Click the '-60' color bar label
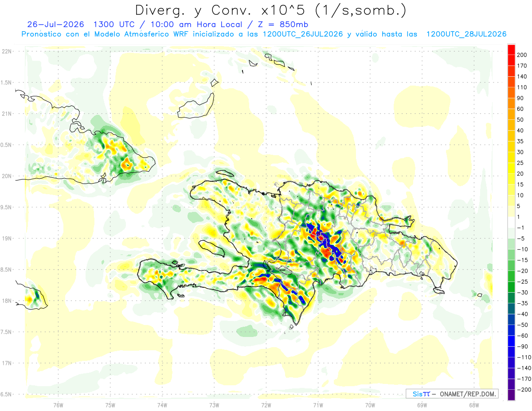Viewport: 532px width, 411px height. (522, 336)
